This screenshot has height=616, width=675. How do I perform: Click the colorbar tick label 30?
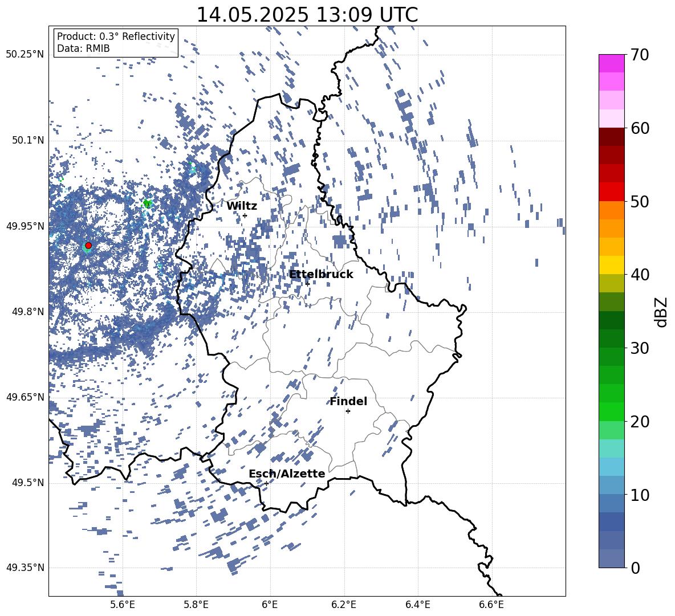pos(640,348)
